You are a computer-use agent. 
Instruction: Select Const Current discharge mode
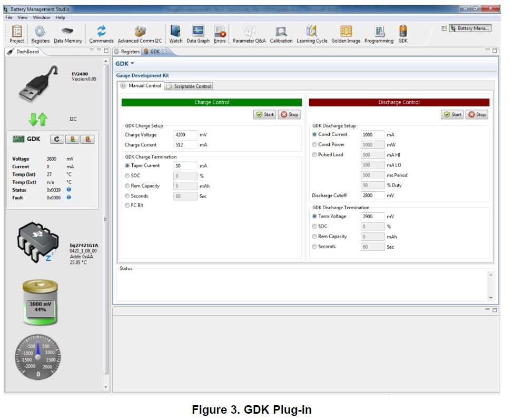(314, 134)
